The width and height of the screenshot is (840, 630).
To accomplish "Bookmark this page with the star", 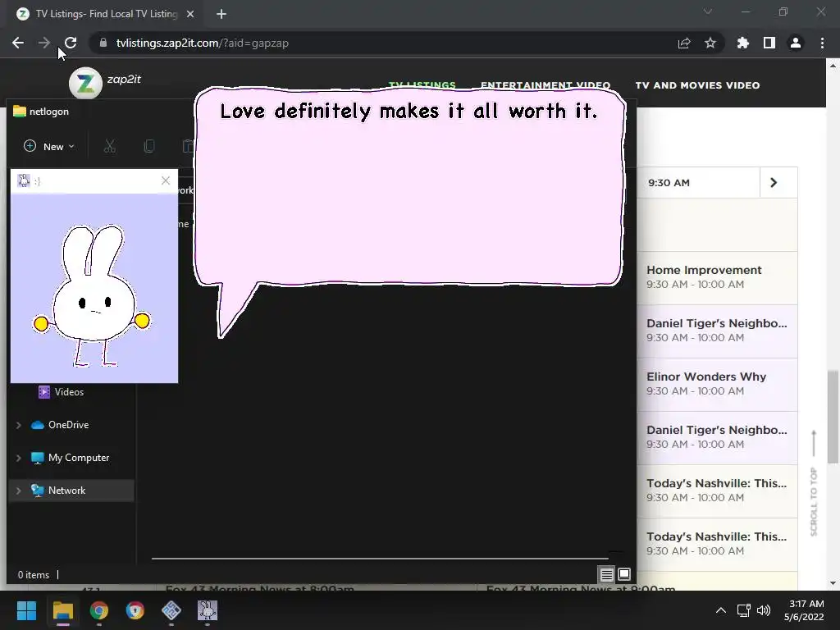I will [710, 43].
